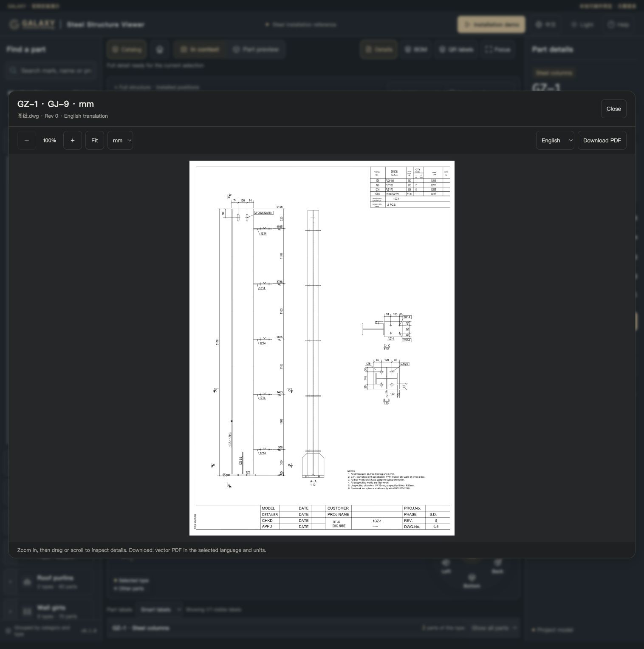Click the Find a part search field
644x649 pixels.
pyautogui.click(x=51, y=71)
